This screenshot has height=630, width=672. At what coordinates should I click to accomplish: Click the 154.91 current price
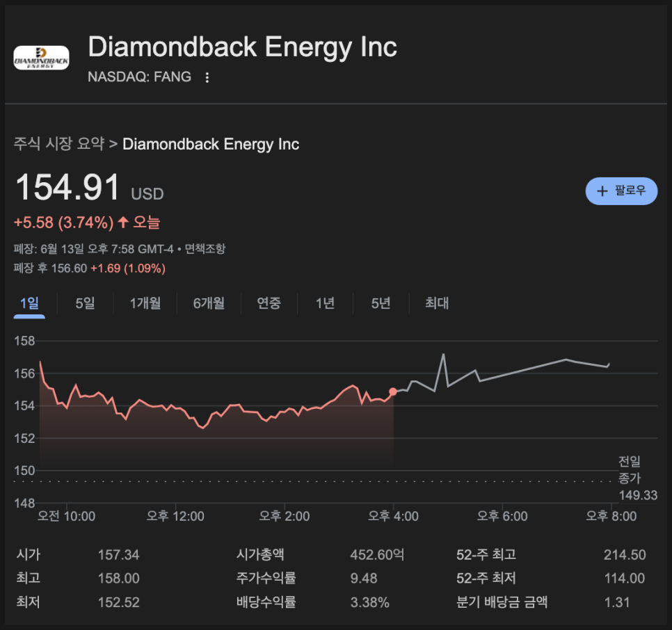click(67, 188)
